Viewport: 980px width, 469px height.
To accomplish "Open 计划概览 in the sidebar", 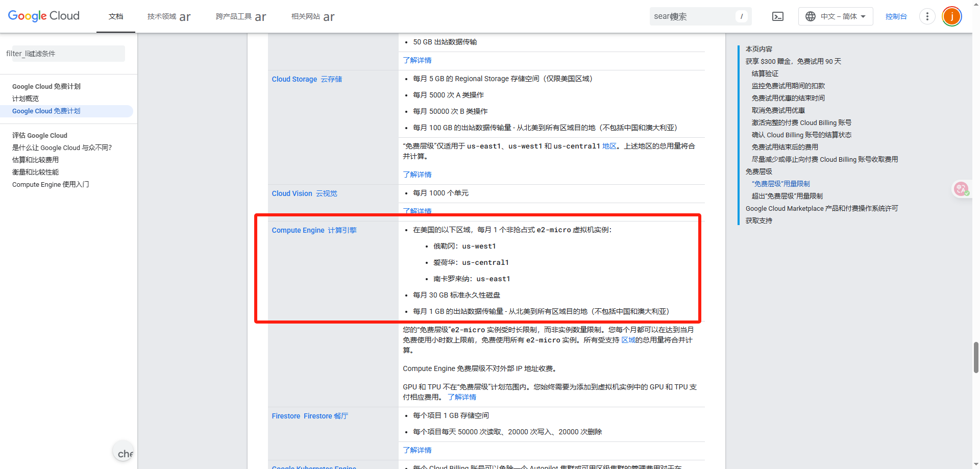I will (26, 98).
